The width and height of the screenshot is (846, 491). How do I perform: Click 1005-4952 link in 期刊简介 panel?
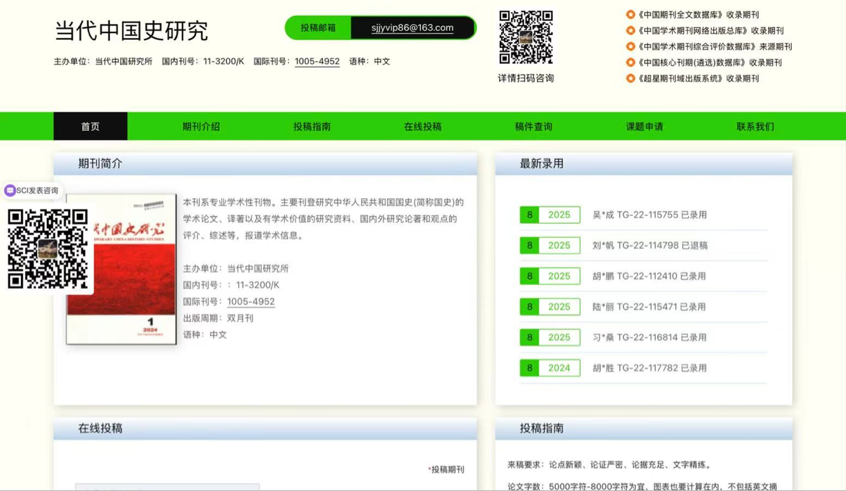click(251, 302)
